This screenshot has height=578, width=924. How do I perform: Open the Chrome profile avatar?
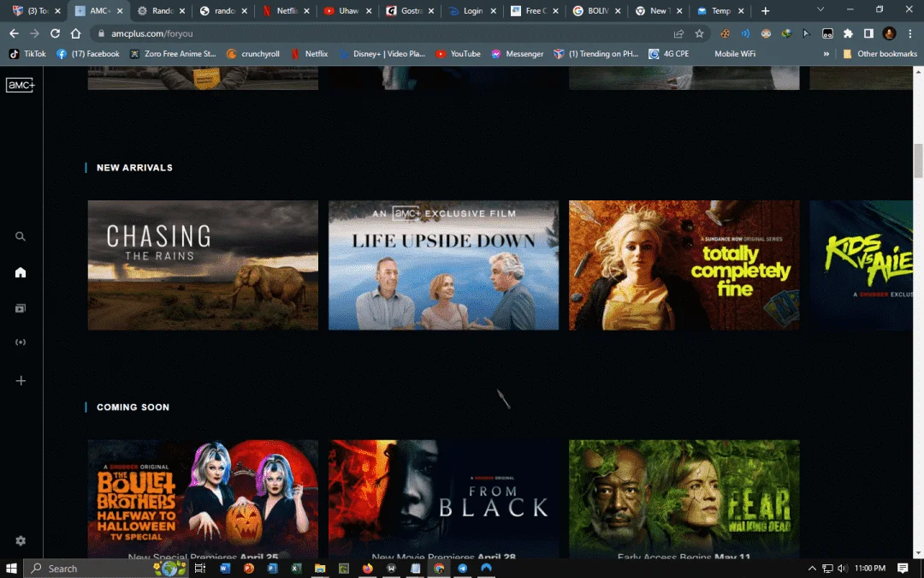coord(889,33)
